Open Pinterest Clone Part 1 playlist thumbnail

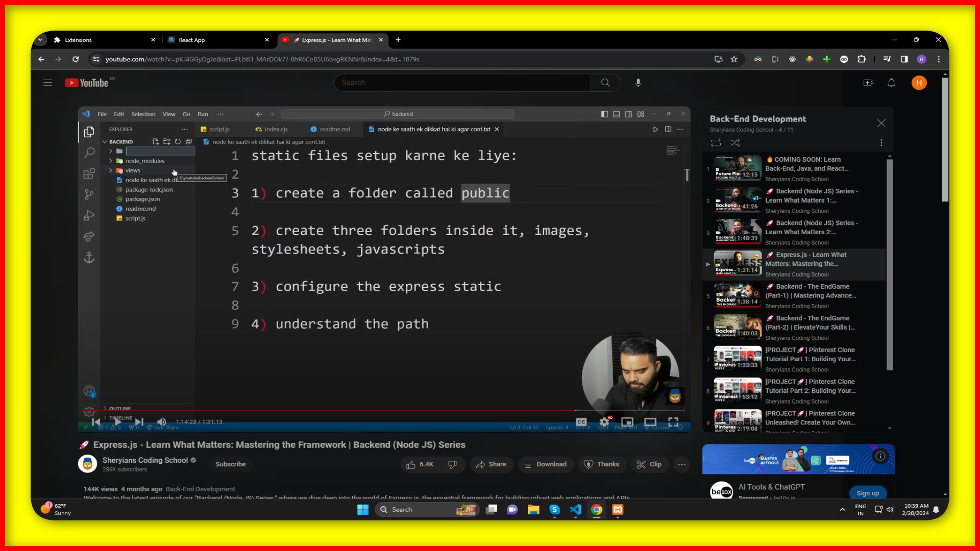point(738,358)
